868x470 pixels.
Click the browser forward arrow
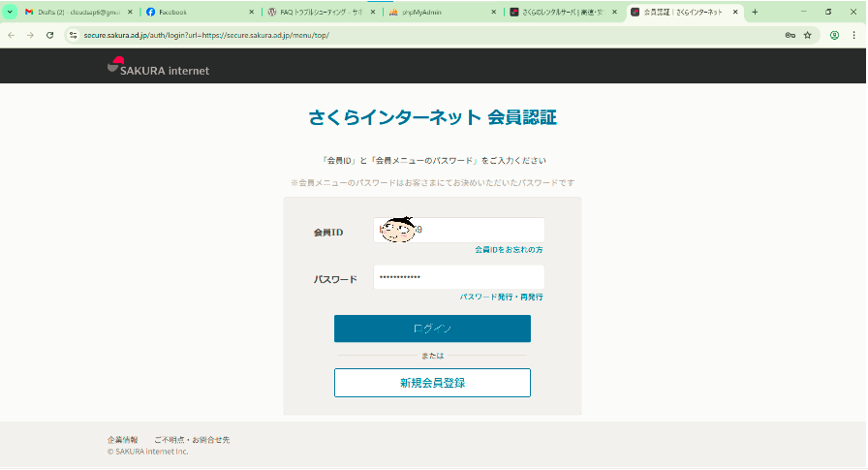[x=30, y=35]
